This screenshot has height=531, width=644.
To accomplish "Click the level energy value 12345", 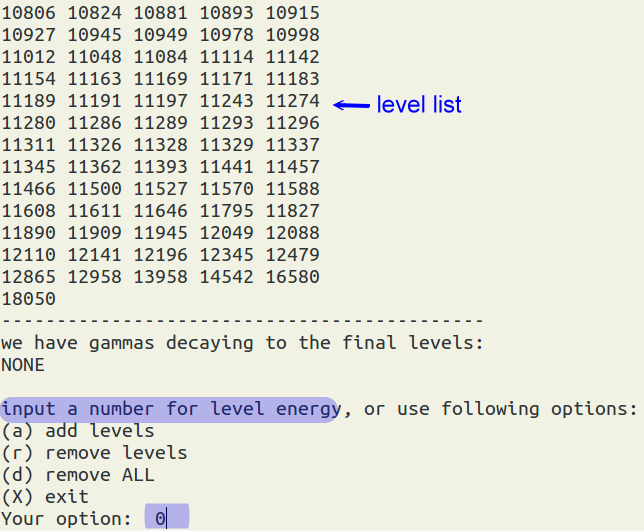I will click(227, 255).
